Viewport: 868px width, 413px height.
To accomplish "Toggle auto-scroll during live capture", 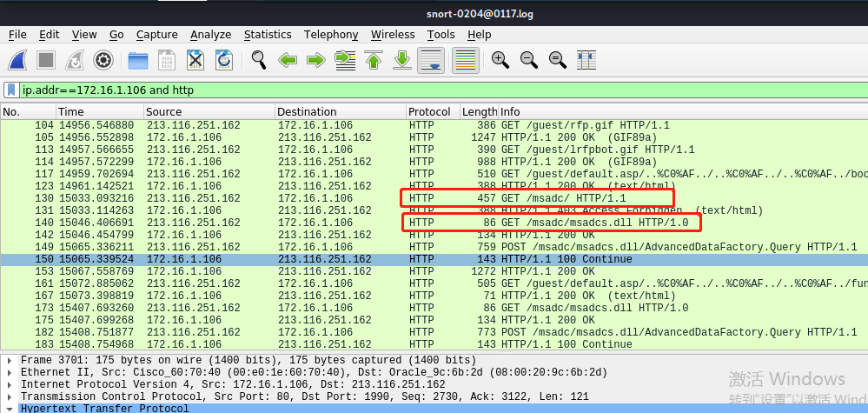I will coord(432,60).
